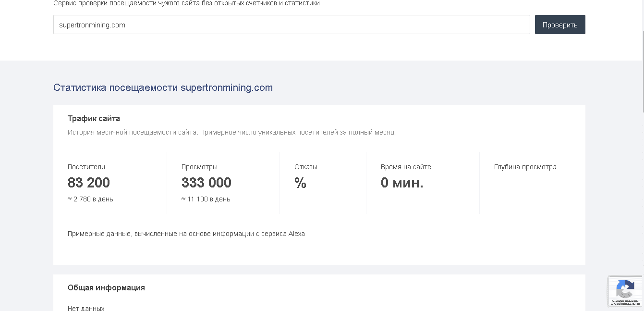Click the Нет данных text
The image size is (644, 311).
point(86,308)
